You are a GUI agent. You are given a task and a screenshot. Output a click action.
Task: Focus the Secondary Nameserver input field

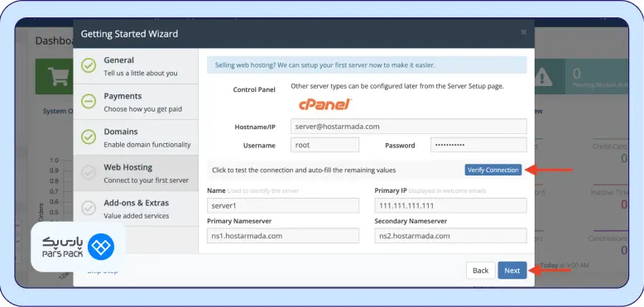coord(450,236)
